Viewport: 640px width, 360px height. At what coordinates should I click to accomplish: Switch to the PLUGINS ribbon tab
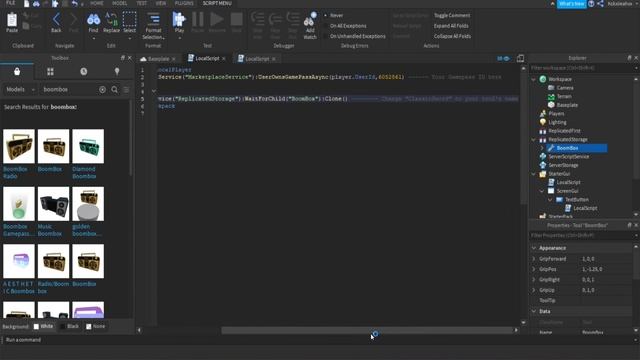coord(184,3)
